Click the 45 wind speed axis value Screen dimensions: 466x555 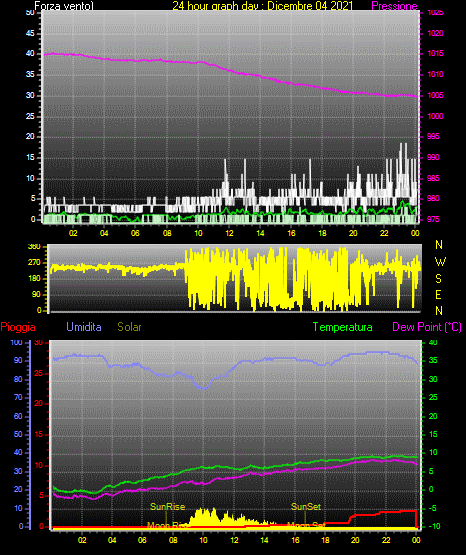pos(30,33)
